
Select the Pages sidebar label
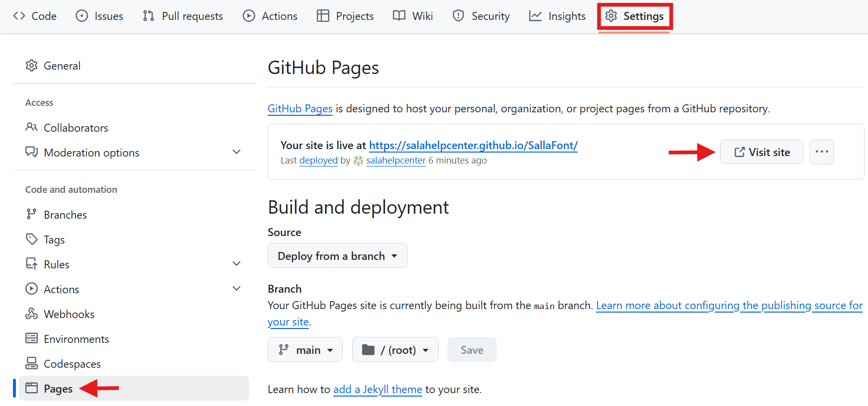[58, 389]
